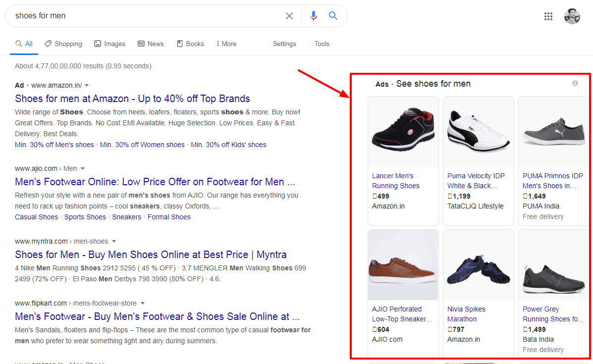This screenshot has height=364, width=593.
Task: Open 'Nivia Spikes Marathon' product title
Action: tap(466, 314)
